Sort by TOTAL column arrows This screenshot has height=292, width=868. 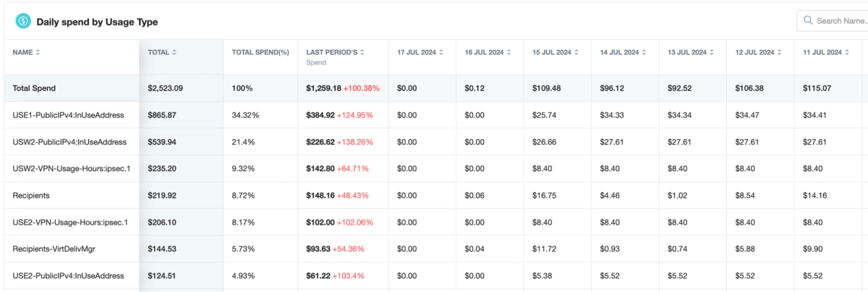click(174, 52)
